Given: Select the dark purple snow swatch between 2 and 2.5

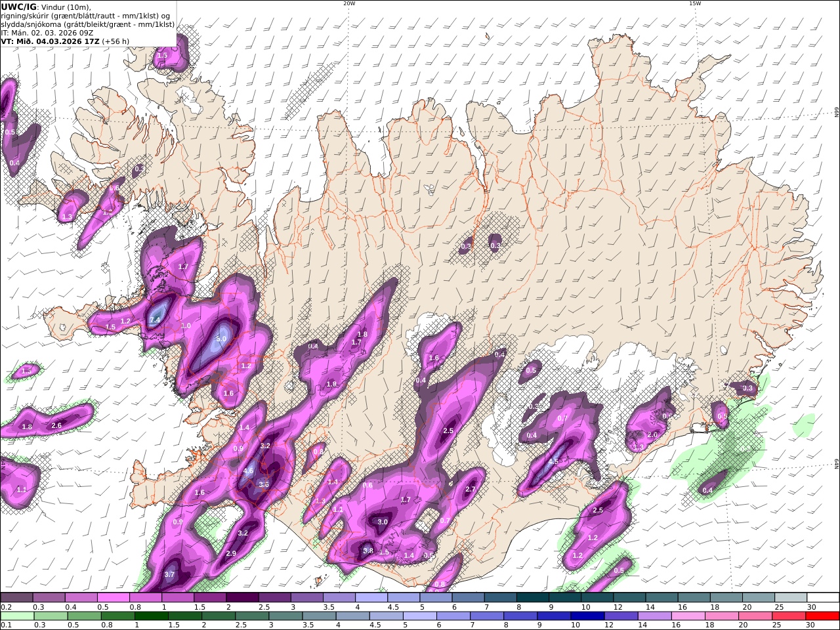Looking at the screenshot, I should pos(243,597).
